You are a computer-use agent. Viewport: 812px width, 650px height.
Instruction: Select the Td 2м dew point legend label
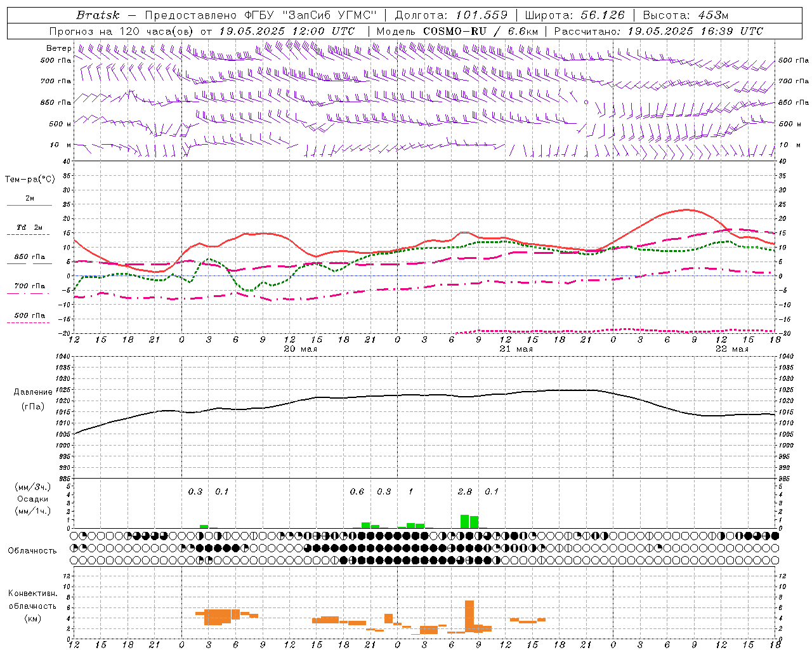[x=29, y=227]
